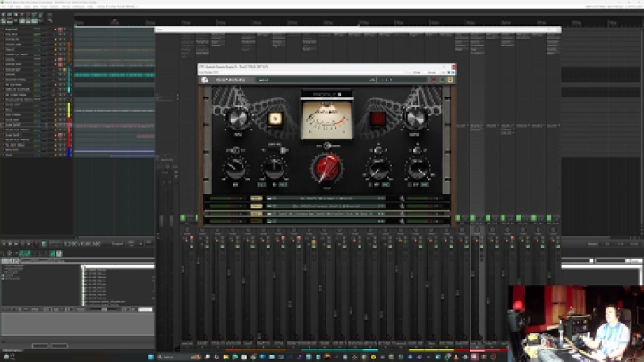Click the large red center knob on the plugin

pos(327,169)
